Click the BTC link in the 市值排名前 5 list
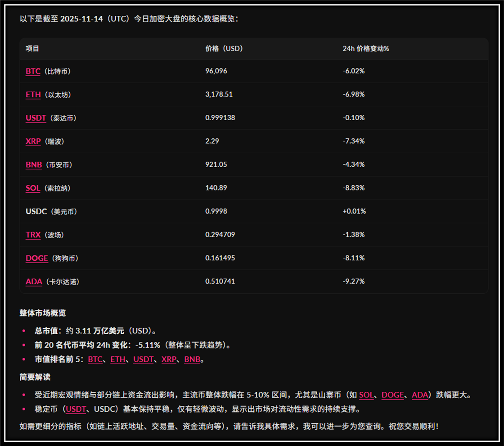The width and height of the screenshot is (504, 446). (x=95, y=359)
